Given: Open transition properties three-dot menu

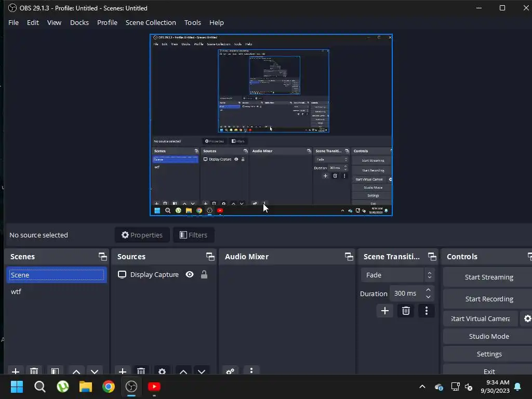Looking at the screenshot, I should [427, 311].
